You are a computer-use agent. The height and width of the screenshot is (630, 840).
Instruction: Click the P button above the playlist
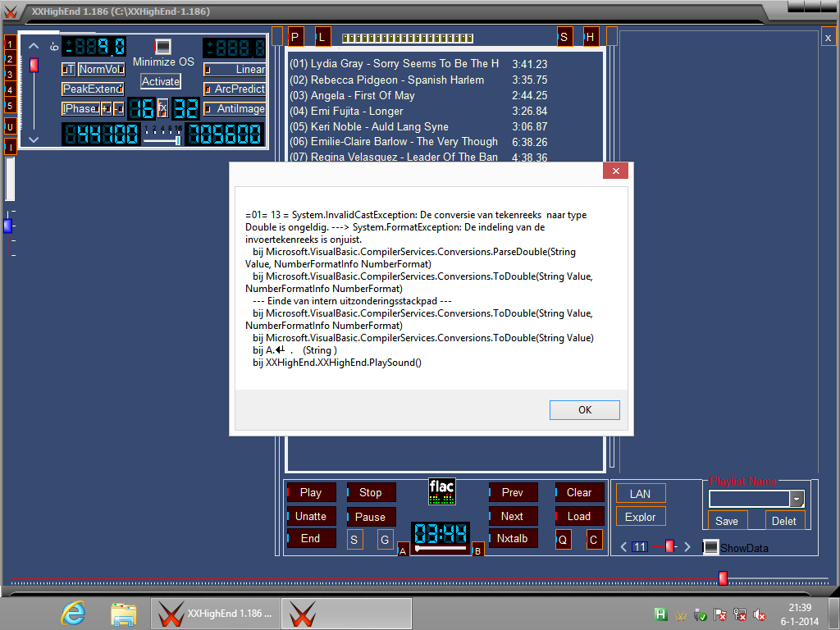tap(295, 37)
